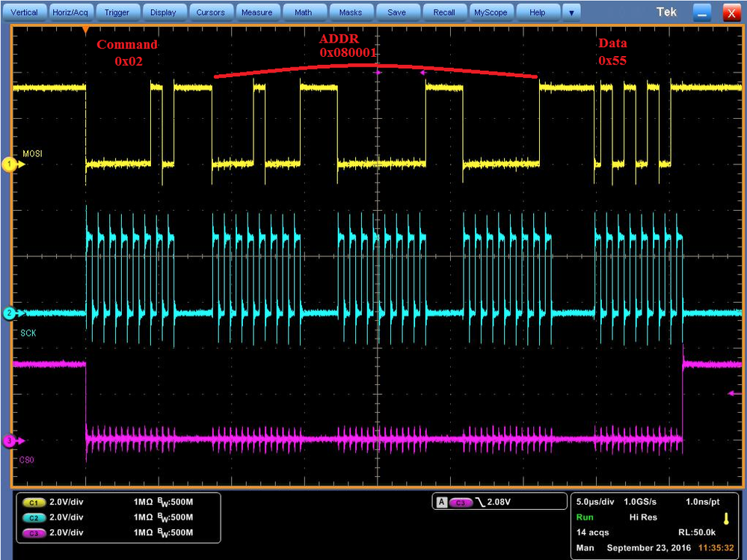Minimize the Tek scope window
747x560 pixels.
coord(701,13)
